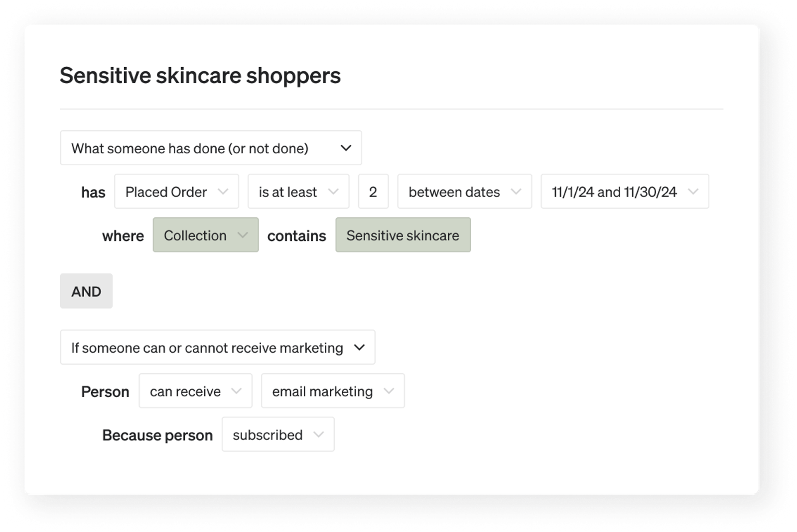Open the Placed Order metric dropdown
This screenshot has width=797, height=532.
176,191
